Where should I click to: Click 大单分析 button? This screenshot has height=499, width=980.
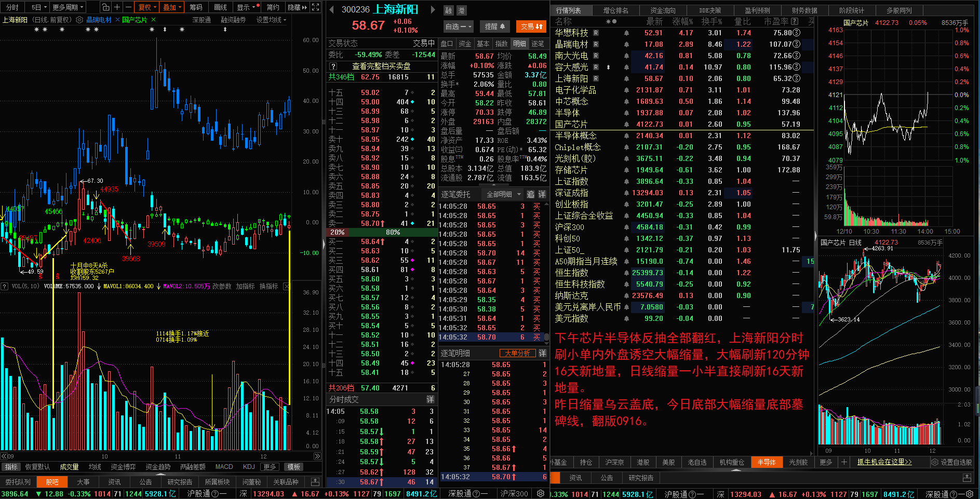point(517,353)
